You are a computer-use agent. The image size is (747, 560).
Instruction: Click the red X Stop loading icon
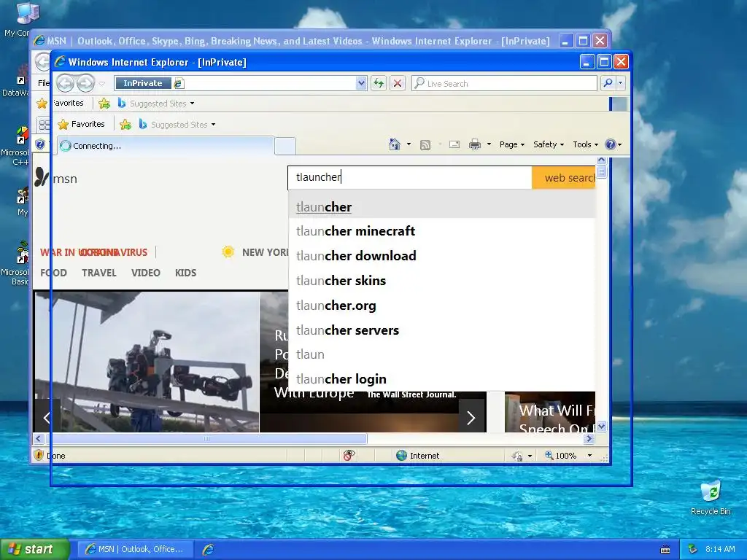pyautogui.click(x=398, y=83)
